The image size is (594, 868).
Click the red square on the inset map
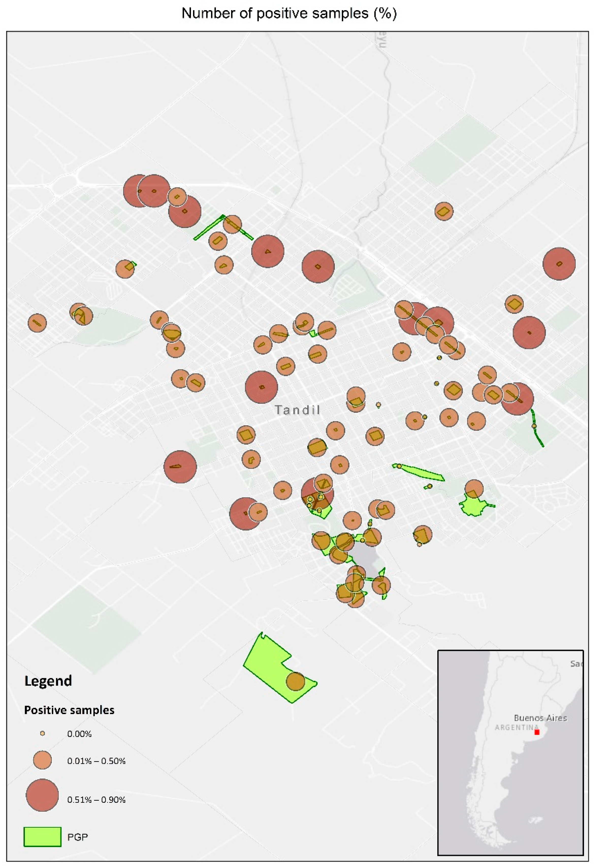point(537,732)
